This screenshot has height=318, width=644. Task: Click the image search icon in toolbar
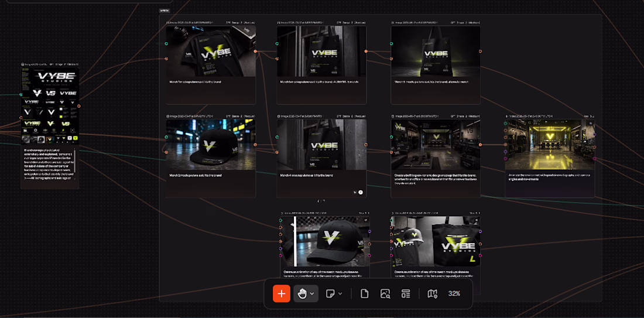385,293
